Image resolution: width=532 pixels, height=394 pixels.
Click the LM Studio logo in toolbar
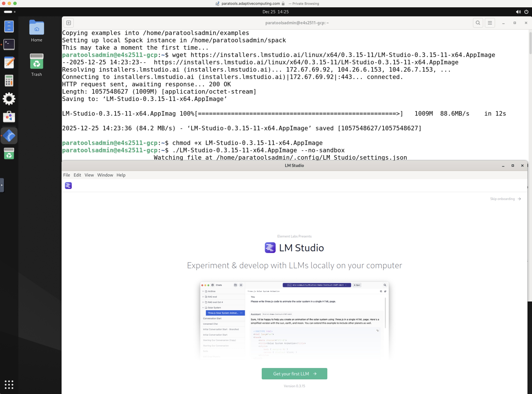point(68,186)
